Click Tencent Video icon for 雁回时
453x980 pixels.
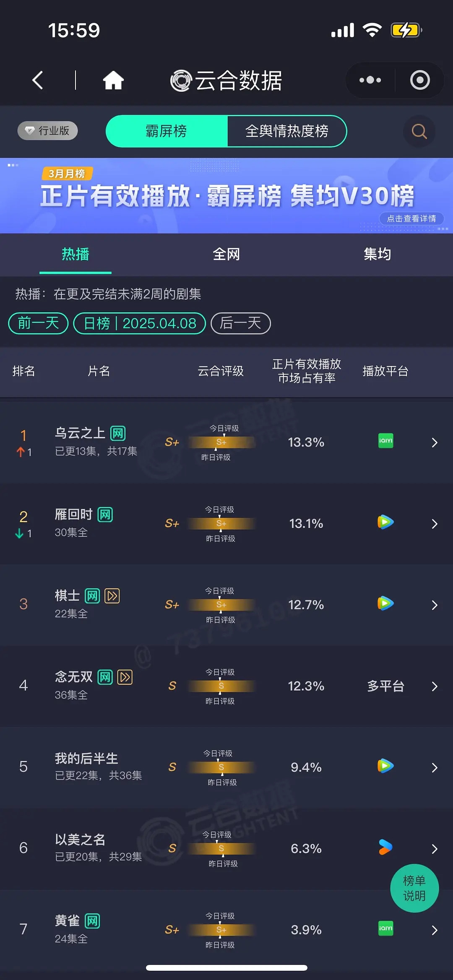point(385,522)
